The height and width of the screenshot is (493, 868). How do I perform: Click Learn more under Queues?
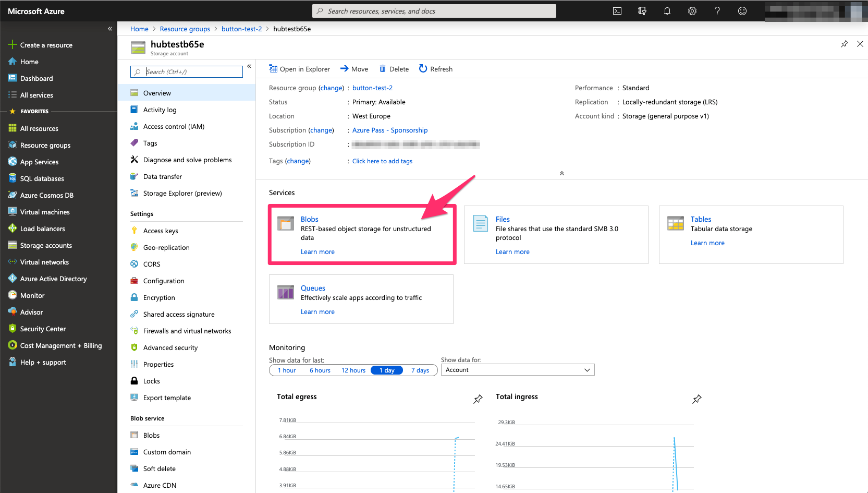(317, 312)
